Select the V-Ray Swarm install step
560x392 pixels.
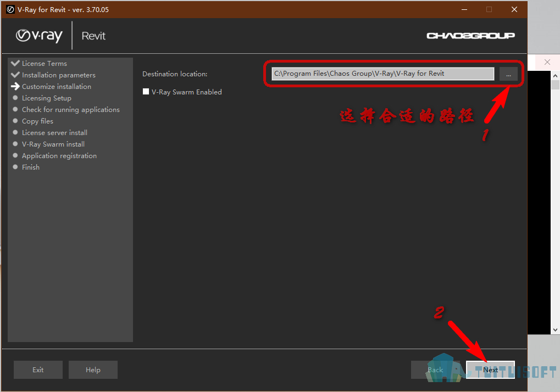pyautogui.click(x=53, y=144)
